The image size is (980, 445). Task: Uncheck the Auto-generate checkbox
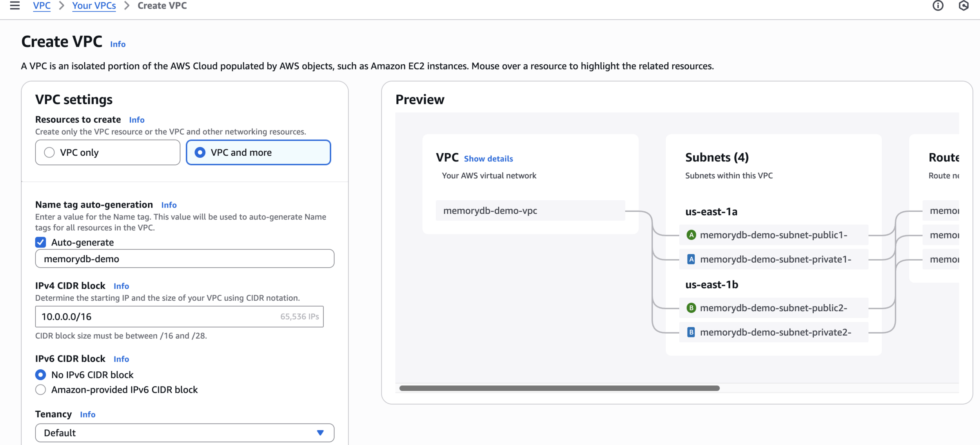tap(41, 242)
